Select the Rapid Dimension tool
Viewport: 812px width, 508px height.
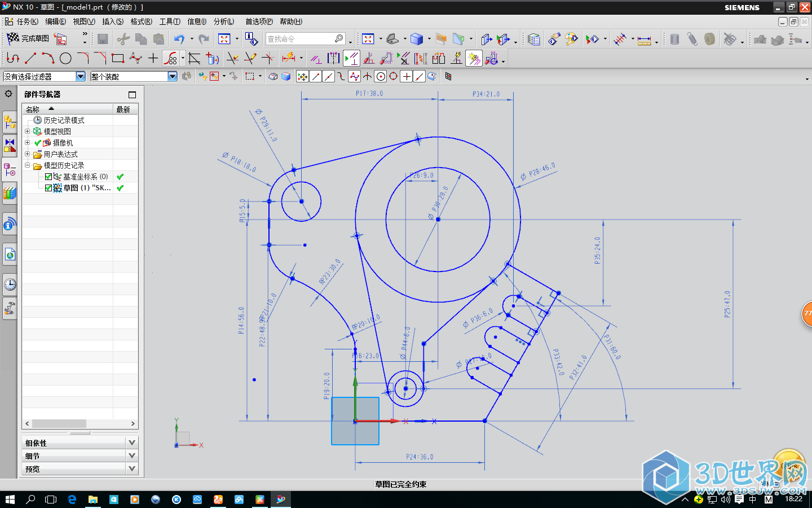coord(289,58)
